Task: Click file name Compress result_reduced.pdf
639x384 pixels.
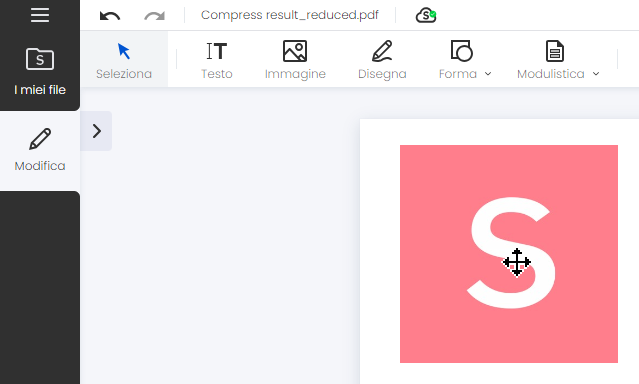Action: click(x=290, y=15)
